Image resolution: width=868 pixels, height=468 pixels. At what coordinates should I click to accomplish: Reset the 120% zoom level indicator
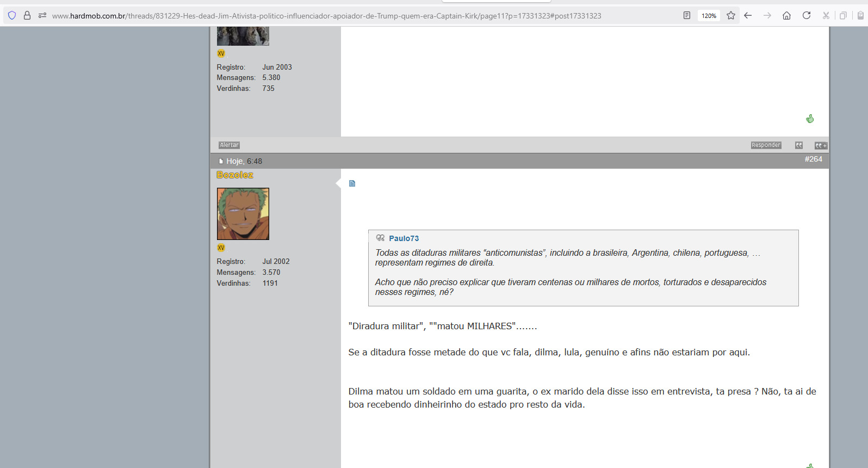tap(709, 16)
